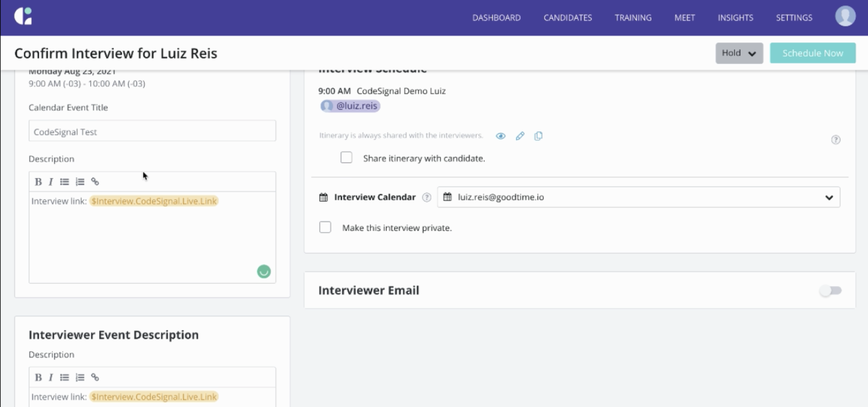The height and width of the screenshot is (407, 868).
Task: Open the Interview Calendar help tooltip
Action: pyautogui.click(x=427, y=197)
